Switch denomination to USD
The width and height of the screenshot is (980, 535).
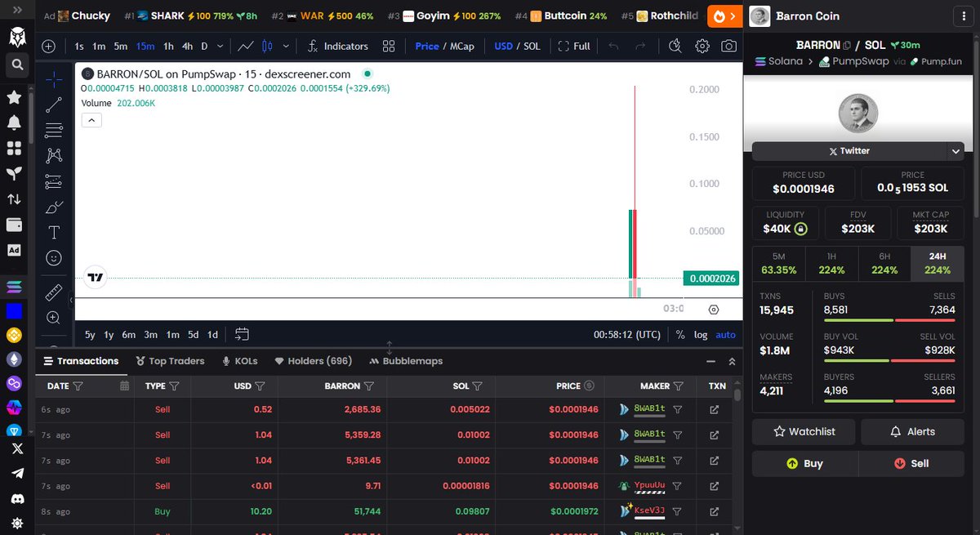tap(503, 47)
